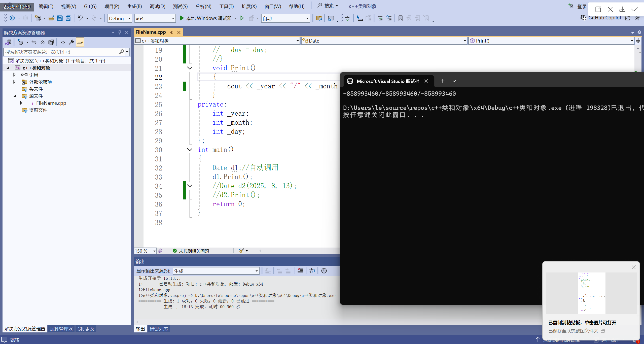Switch to the 错误列表 tab

pyautogui.click(x=159, y=329)
